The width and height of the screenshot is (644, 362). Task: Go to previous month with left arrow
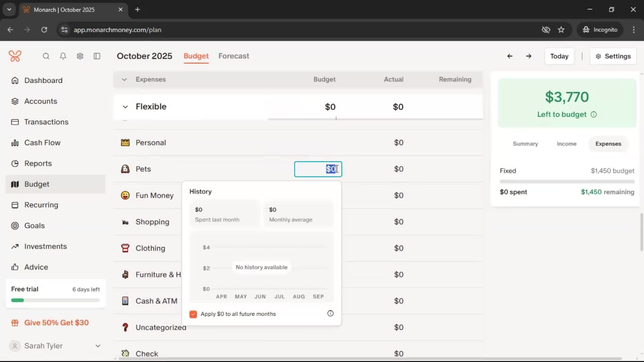509,56
